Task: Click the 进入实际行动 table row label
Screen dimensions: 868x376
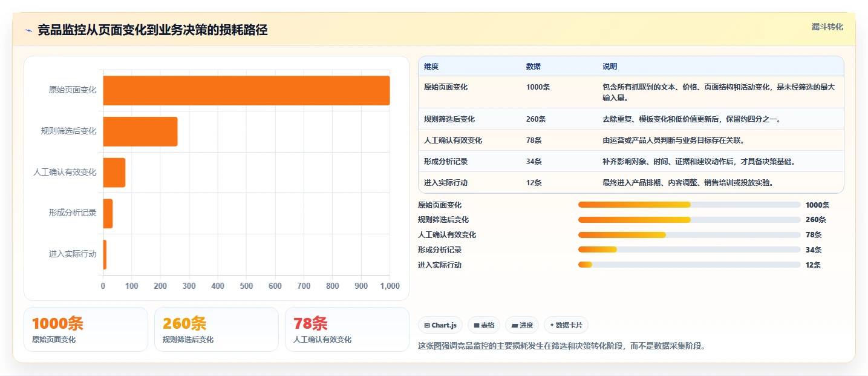Action: click(446, 183)
